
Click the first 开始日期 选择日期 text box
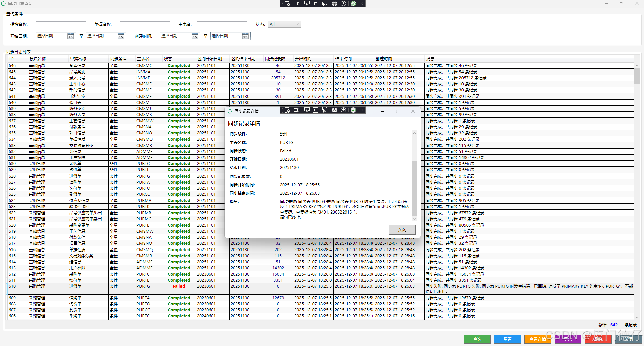tap(51, 36)
